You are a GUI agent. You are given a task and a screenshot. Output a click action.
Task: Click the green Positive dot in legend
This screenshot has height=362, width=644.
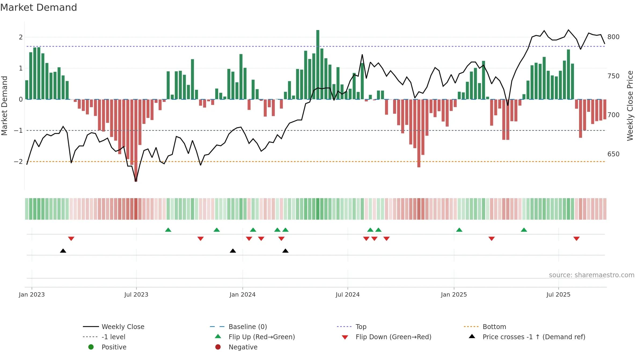(91, 347)
